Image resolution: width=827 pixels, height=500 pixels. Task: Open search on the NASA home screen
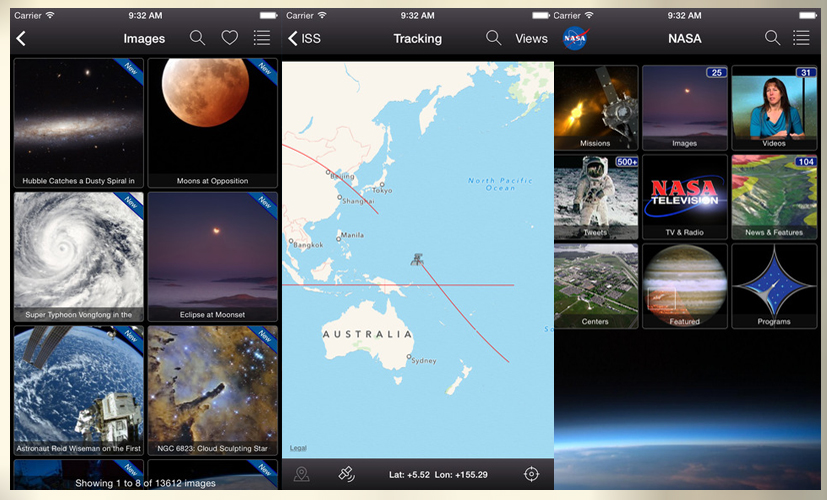coord(772,38)
